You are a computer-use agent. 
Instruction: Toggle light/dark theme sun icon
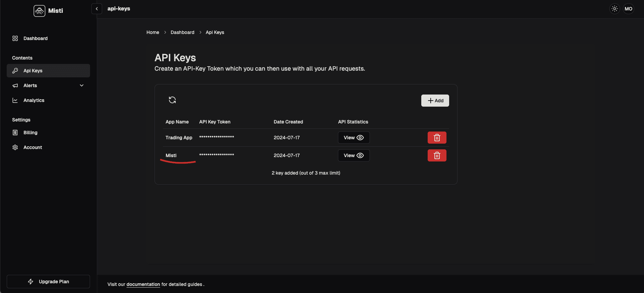tap(614, 9)
